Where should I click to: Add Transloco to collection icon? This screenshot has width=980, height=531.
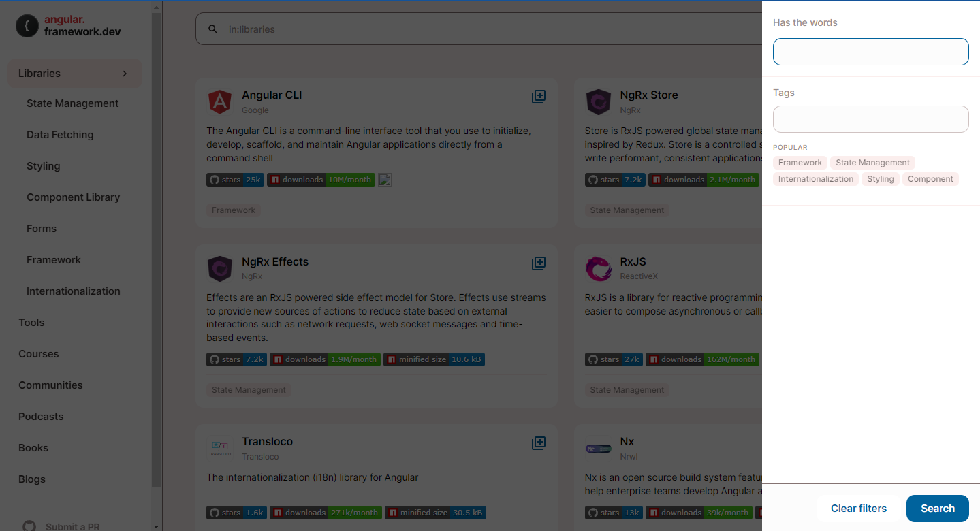click(539, 443)
